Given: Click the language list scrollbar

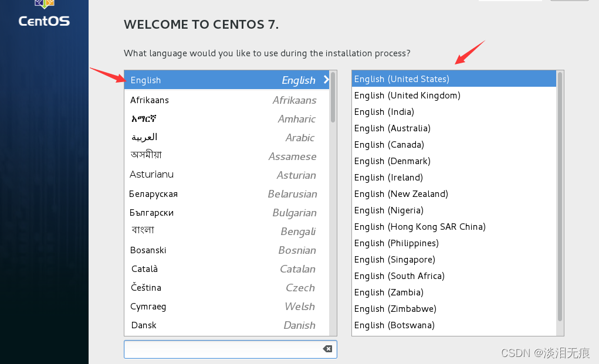Looking at the screenshot, I should pyautogui.click(x=333, y=97).
